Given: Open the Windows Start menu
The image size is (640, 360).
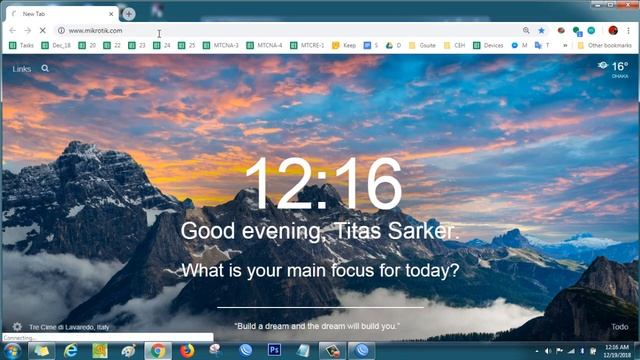Looking at the screenshot, I should [12, 351].
